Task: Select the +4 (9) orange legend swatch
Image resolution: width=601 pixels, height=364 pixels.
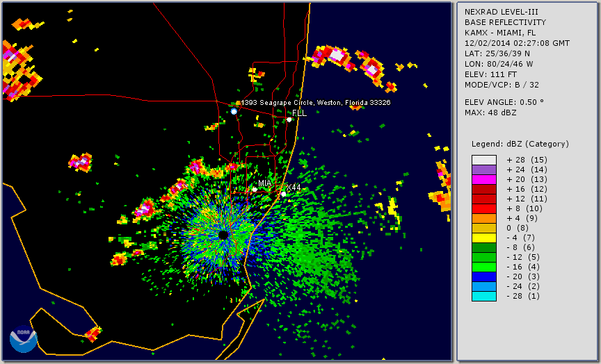Action: point(484,219)
